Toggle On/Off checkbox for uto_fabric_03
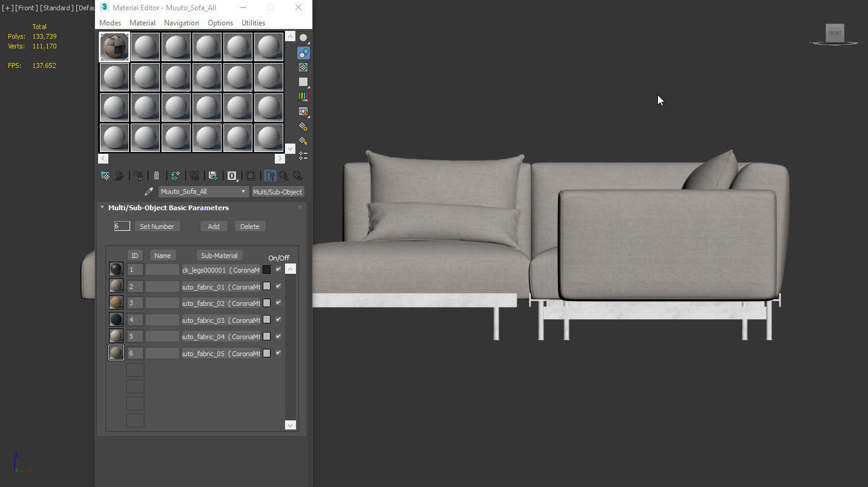The height and width of the screenshot is (487, 868). point(278,319)
